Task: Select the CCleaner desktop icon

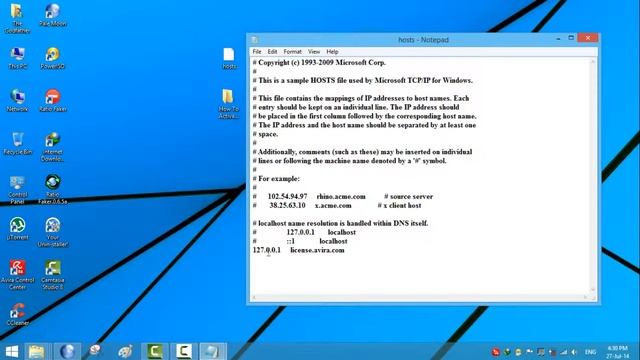Action: [17, 315]
